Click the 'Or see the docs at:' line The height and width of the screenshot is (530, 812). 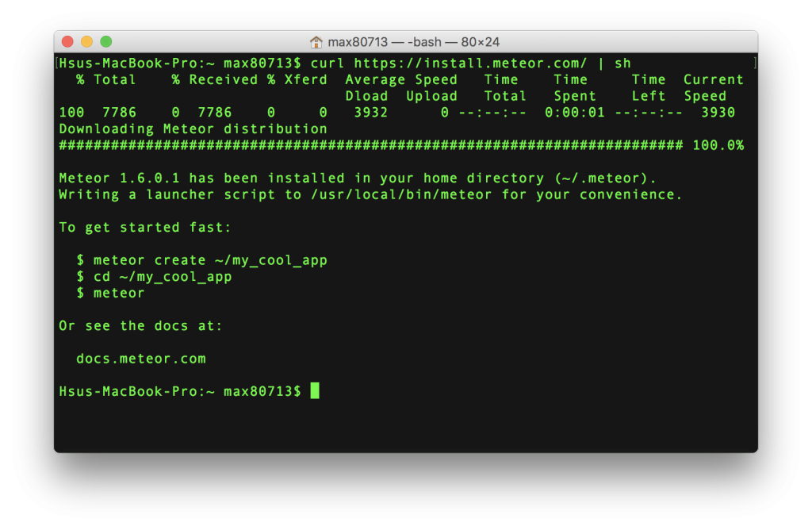(x=140, y=326)
